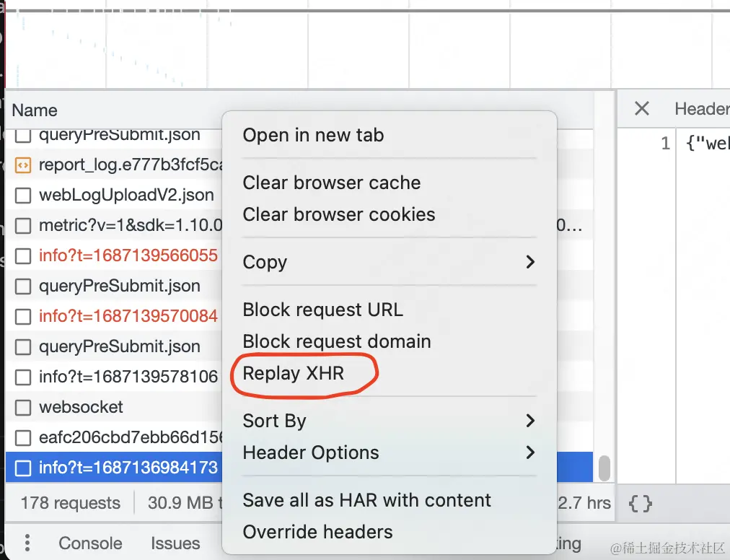Image resolution: width=730 pixels, height=560 pixels.
Task: Select Save all as HAR with content
Action: (366, 500)
